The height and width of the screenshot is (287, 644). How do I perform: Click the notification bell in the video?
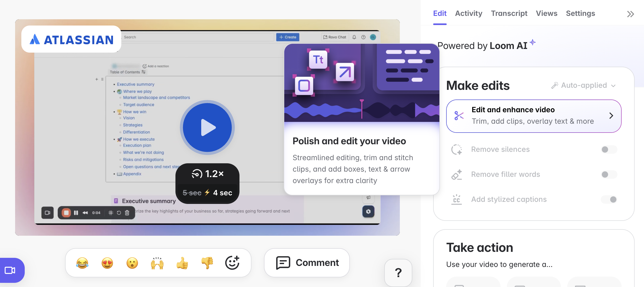354,37
